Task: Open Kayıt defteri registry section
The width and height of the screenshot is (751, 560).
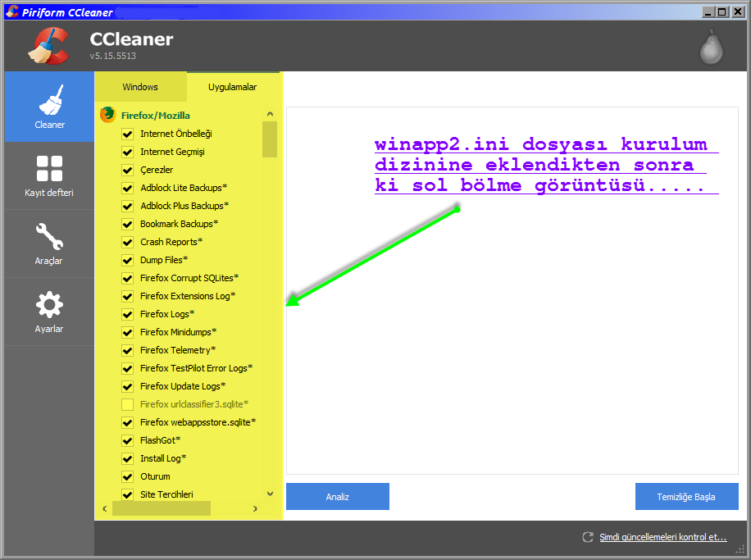Action: click(49, 175)
